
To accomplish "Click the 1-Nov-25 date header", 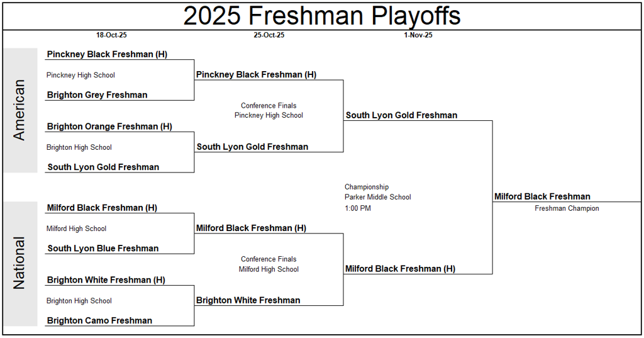I will click(418, 35).
